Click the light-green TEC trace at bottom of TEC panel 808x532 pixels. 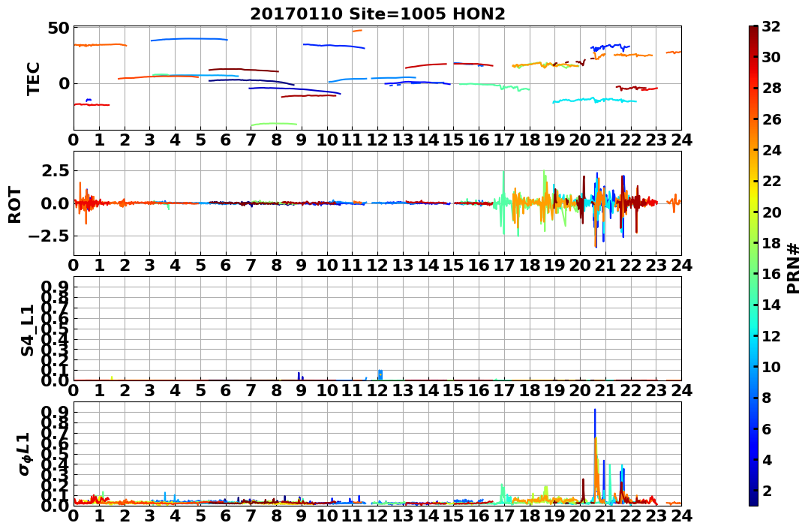tap(274, 124)
